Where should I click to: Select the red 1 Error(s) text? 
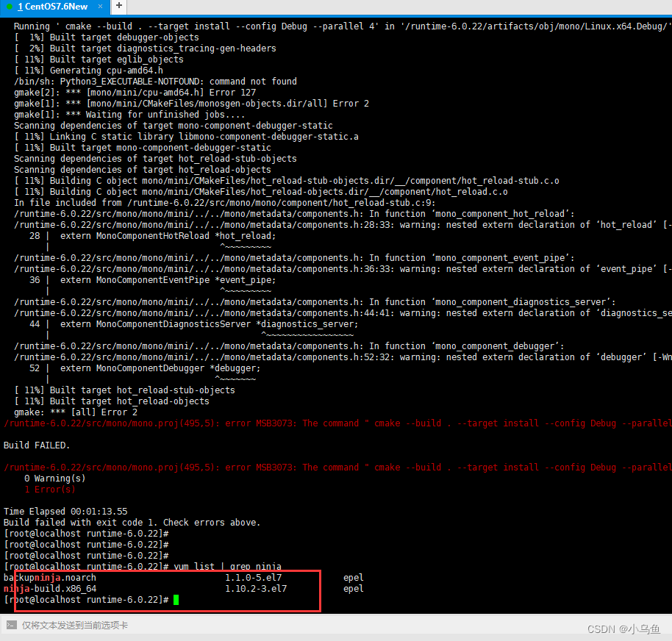click(50, 489)
